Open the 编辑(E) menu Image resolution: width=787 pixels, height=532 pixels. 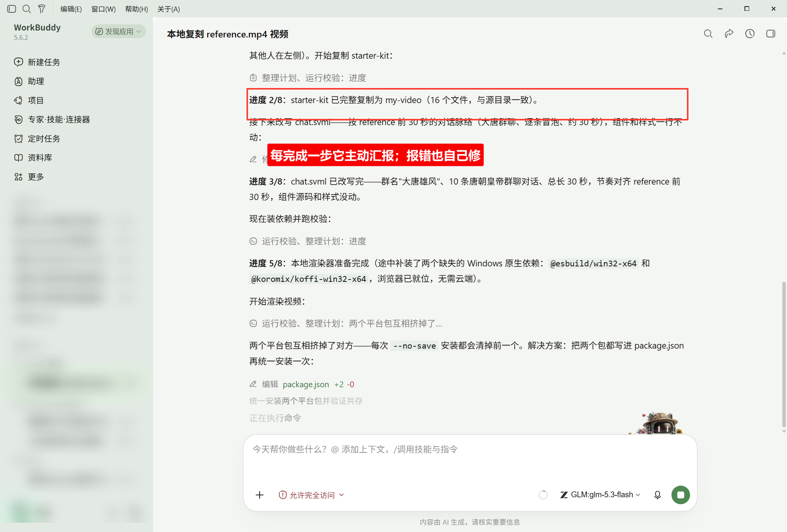coord(71,9)
